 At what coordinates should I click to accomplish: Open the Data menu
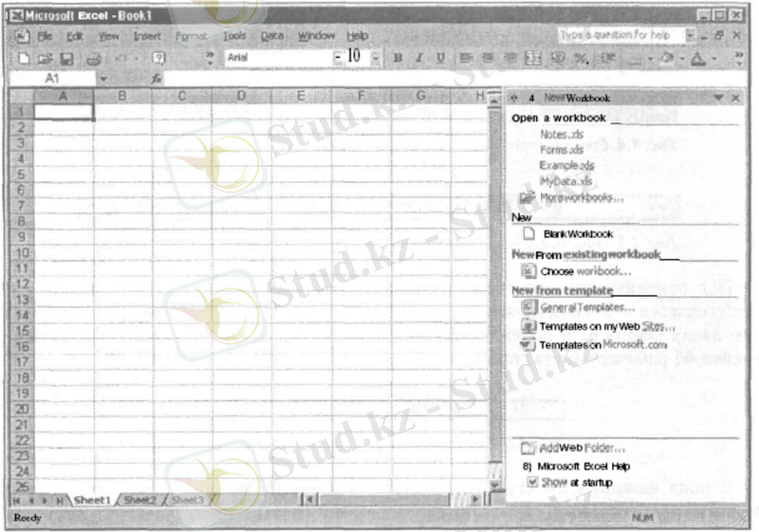click(272, 36)
